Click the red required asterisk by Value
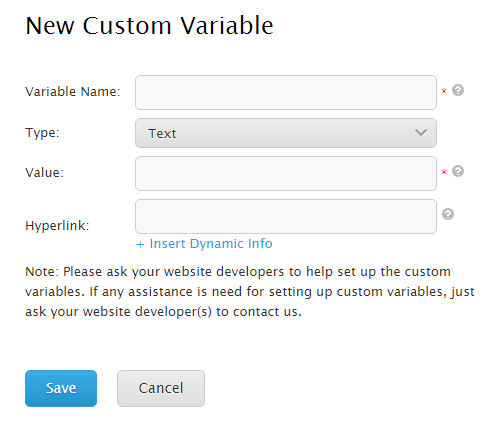 (444, 172)
